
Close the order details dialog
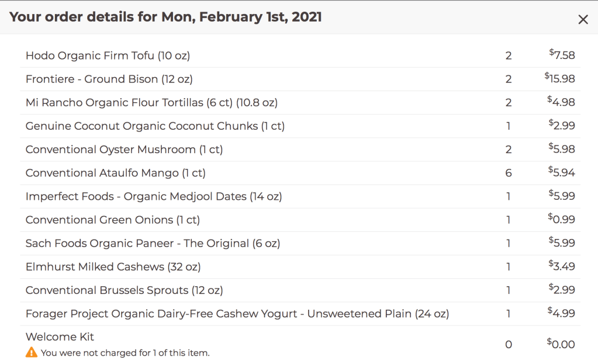[x=583, y=19]
